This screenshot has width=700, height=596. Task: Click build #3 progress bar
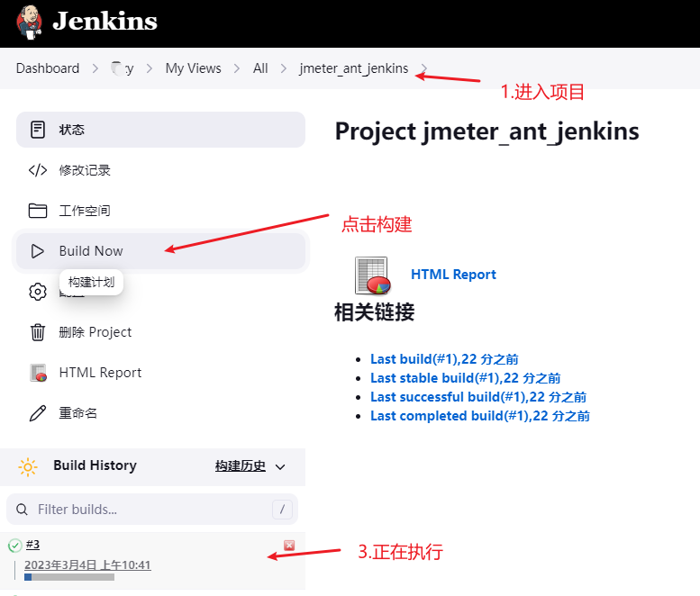pyautogui.click(x=69, y=577)
